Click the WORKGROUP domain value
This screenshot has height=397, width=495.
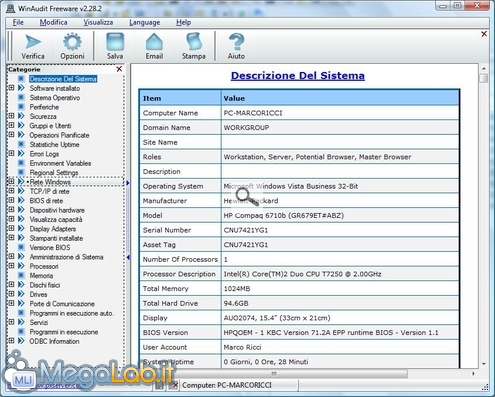246,128
